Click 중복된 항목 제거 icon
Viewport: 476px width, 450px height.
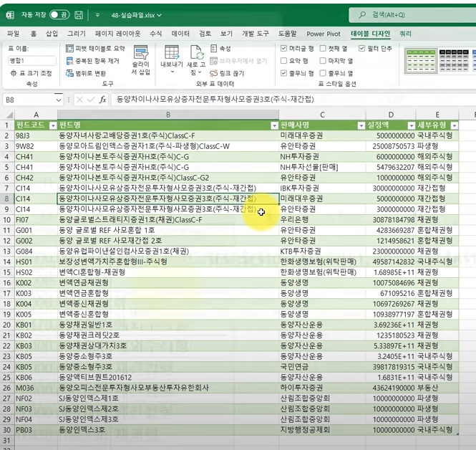click(x=69, y=61)
